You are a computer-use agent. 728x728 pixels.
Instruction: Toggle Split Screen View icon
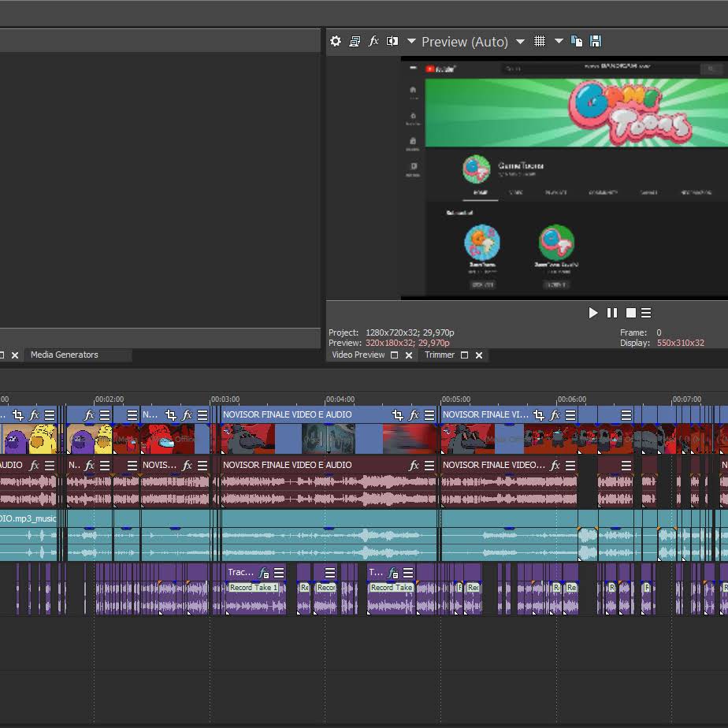tap(392, 41)
